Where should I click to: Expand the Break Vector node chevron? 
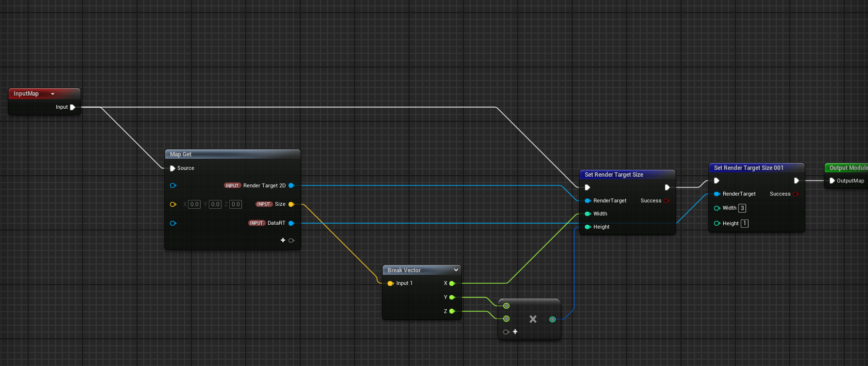tap(456, 270)
